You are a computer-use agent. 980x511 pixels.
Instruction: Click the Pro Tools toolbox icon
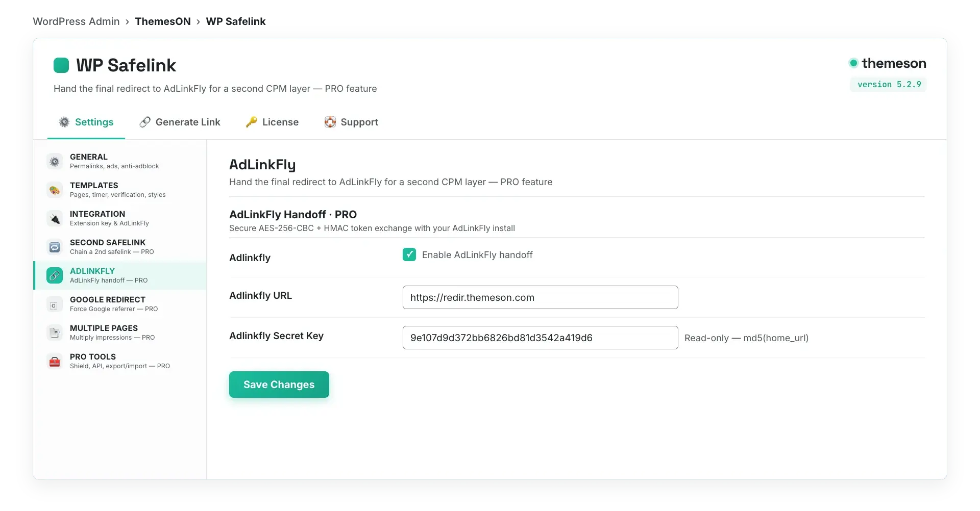click(x=55, y=361)
